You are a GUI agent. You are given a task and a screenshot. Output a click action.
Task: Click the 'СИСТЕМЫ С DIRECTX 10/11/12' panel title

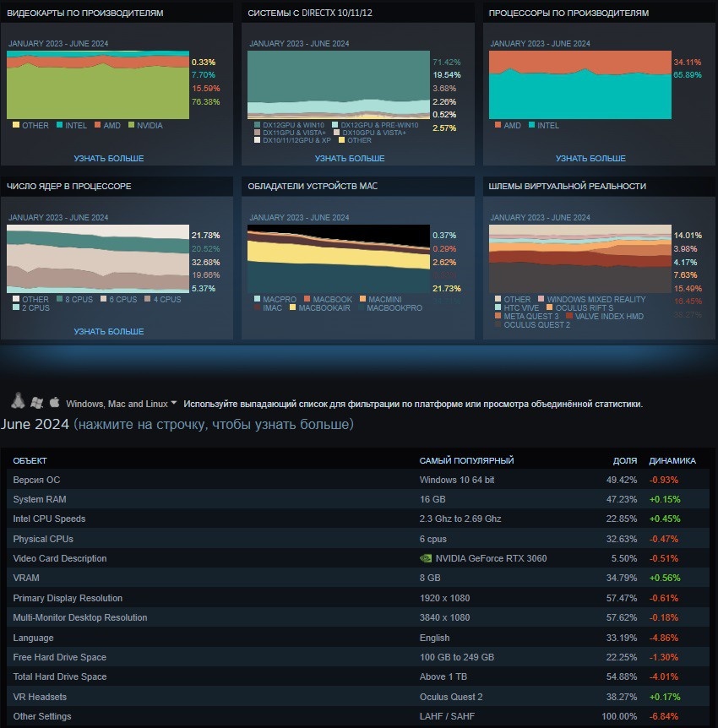pyautogui.click(x=310, y=13)
